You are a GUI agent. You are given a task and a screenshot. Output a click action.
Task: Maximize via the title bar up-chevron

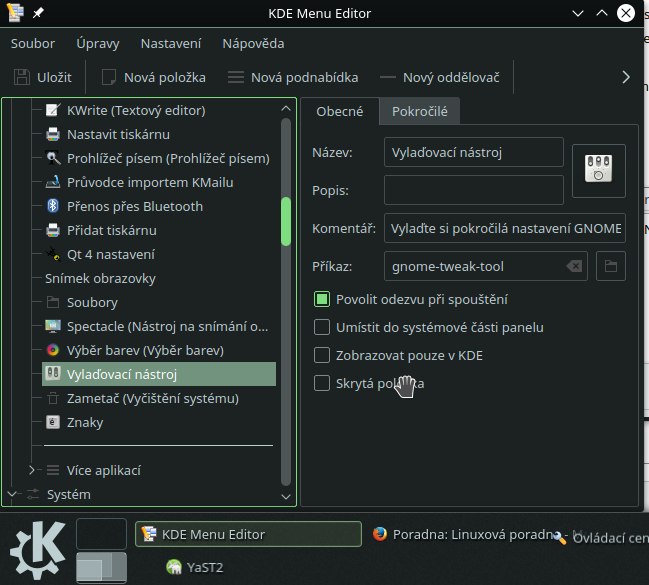pyautogui.click(x=602, y=13)
